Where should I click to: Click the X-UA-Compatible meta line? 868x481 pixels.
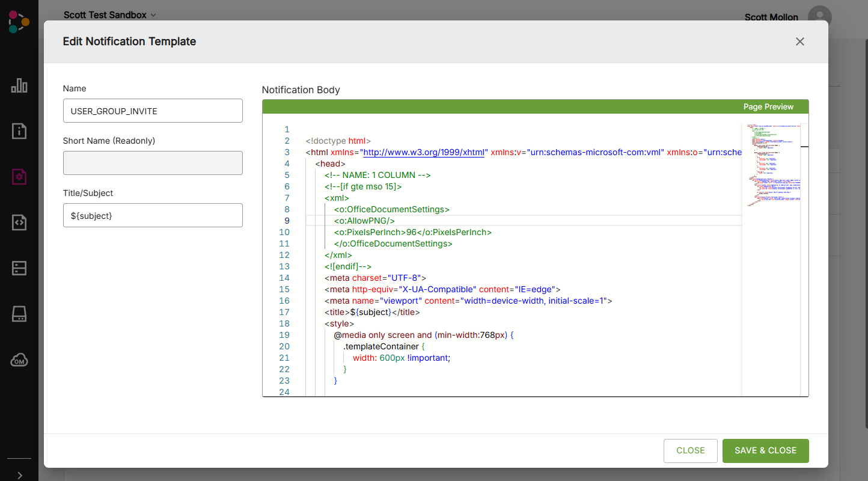(442, 289)
